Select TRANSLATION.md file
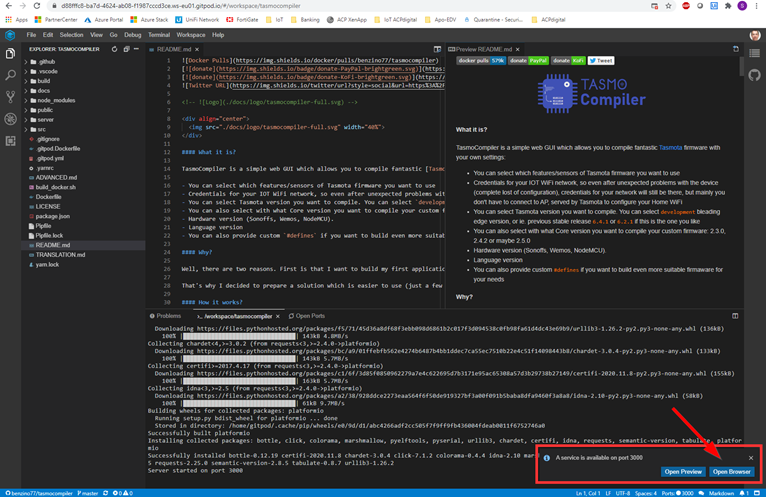The height and width of the screenshot is (497, 766). click(60, 255)
